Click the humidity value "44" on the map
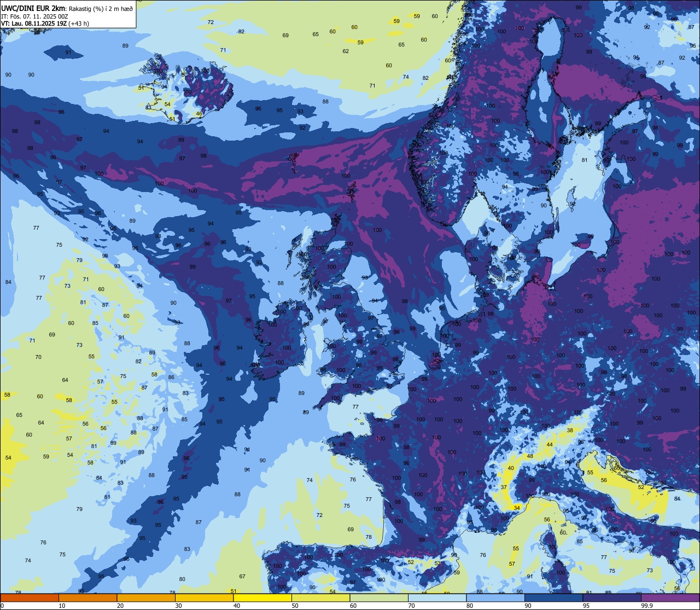Screen dimensions: 700x610 [x=550, y=444]
